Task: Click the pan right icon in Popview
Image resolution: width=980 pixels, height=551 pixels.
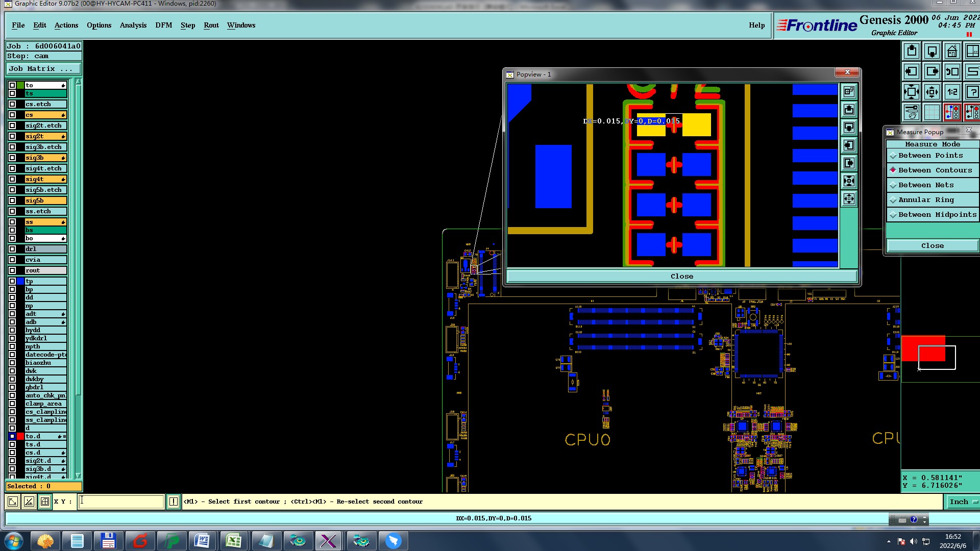Action: (849, 163)
